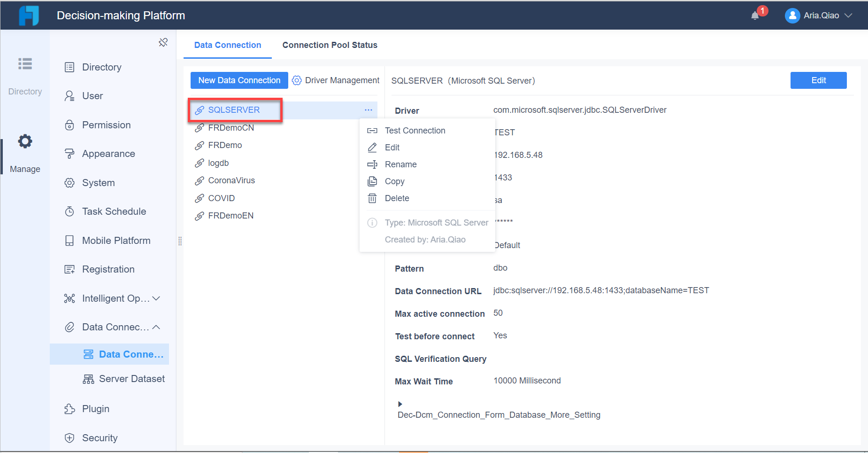Image resolution: width=868 pixels, height=453 pixels.
Task: Open the ellipsis options for SQLSERVER
Action: point(369,109)
